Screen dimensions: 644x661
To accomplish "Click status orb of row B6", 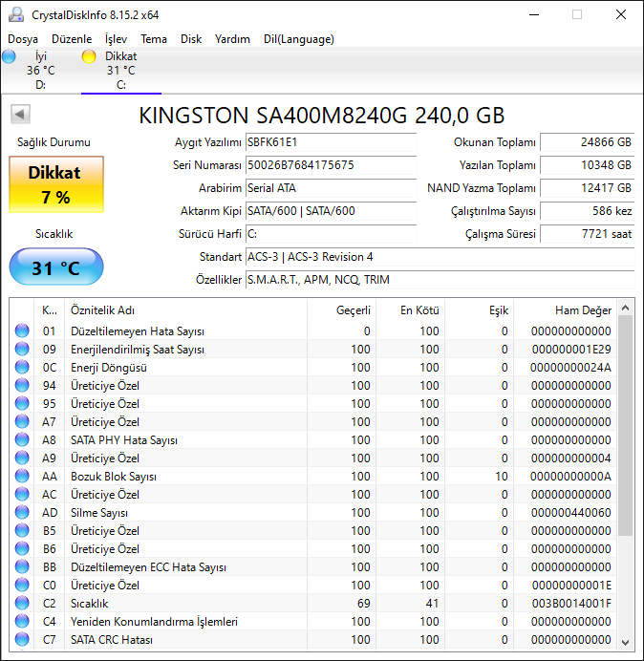I will pos(22,548).
